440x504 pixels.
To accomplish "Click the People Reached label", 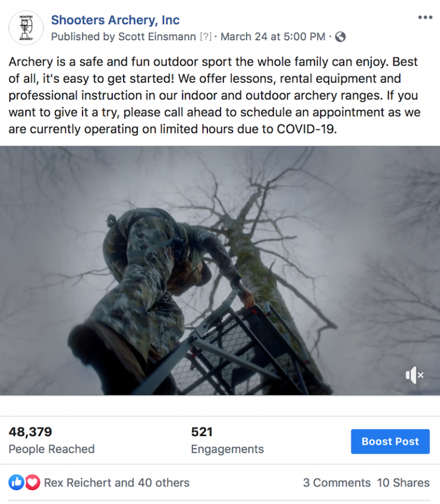I will 52,449.
